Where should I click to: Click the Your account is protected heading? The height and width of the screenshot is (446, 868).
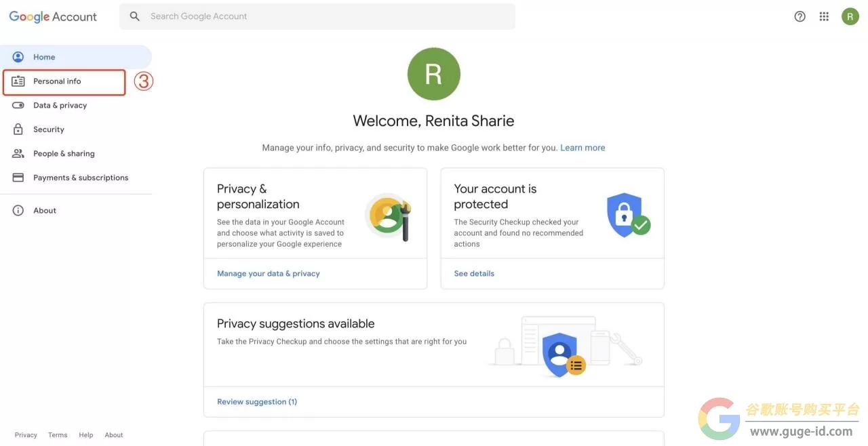pyautogui.click(x=495, y=197)
